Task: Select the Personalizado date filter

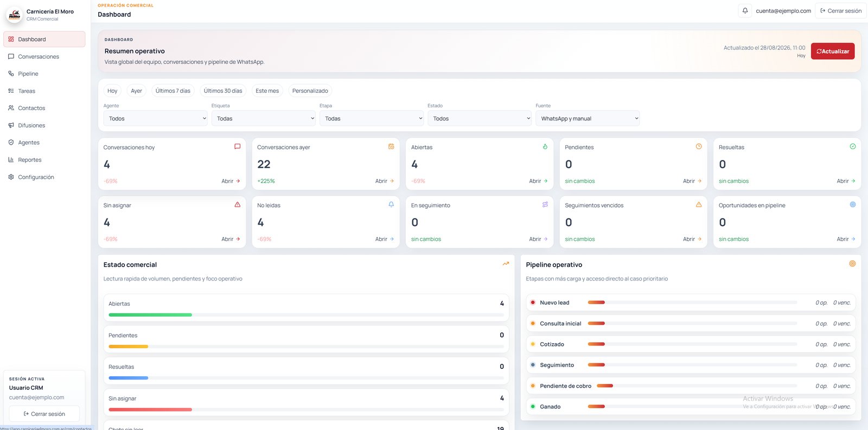Action: click(x=310, y=91)
